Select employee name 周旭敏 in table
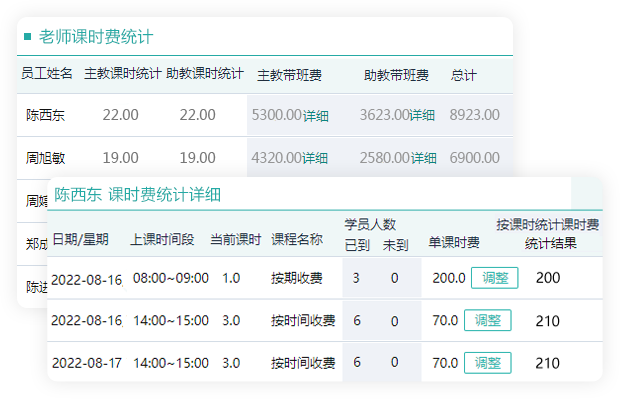Screen dimensions: 620x399 [x=45, y=158]
